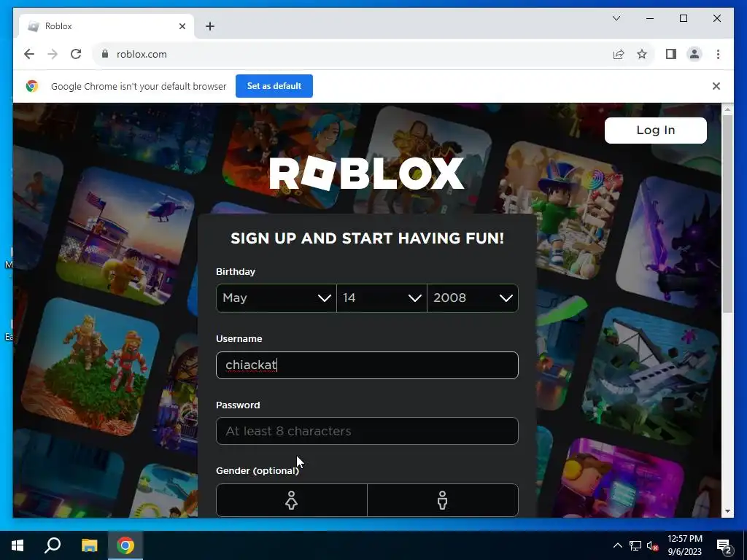Screen dimensions: 747x560
Task: Close the Roblox tab
Action: (182, 26)
